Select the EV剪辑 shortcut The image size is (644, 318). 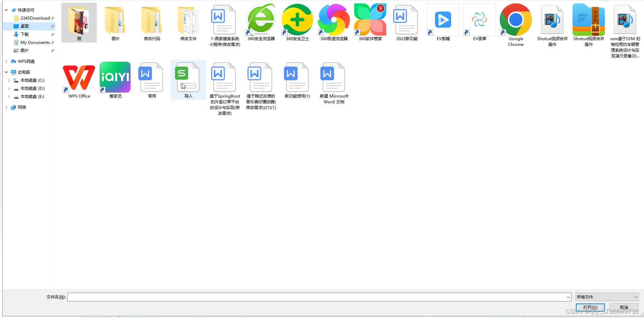443,23
